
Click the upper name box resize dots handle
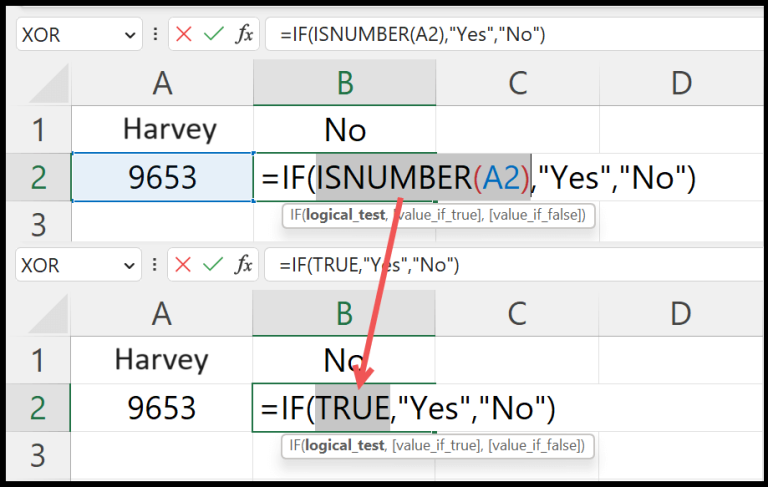(155, 34)
